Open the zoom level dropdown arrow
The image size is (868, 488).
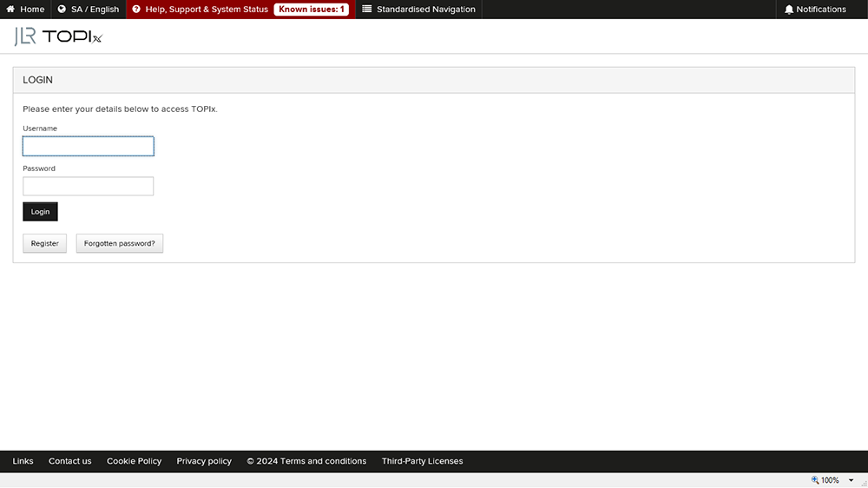click(851, 480)
